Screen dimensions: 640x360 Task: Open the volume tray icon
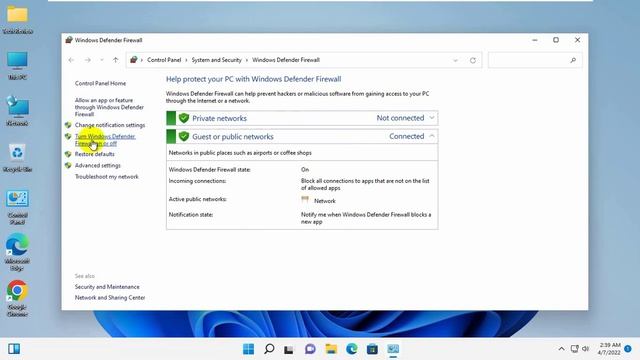pyautogui.click(x=585, y=349)
